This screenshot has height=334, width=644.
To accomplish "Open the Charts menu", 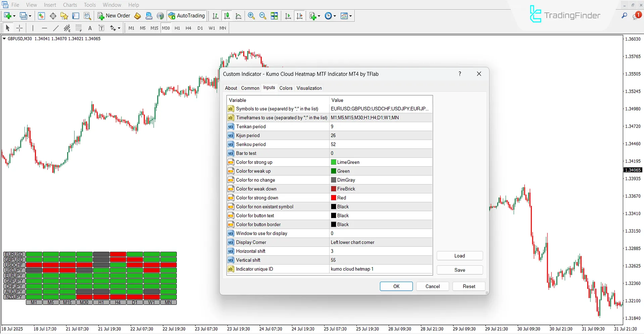I will (69, 5).
